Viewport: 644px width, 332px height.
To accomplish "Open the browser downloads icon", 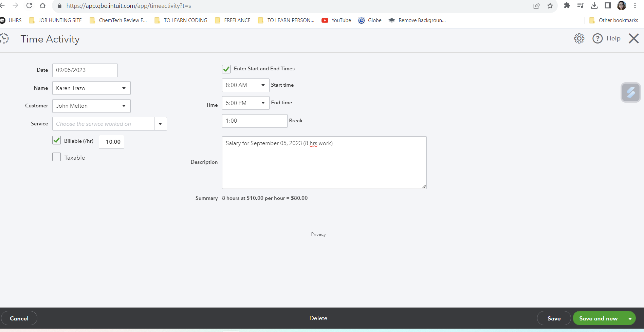I will 594,5.
